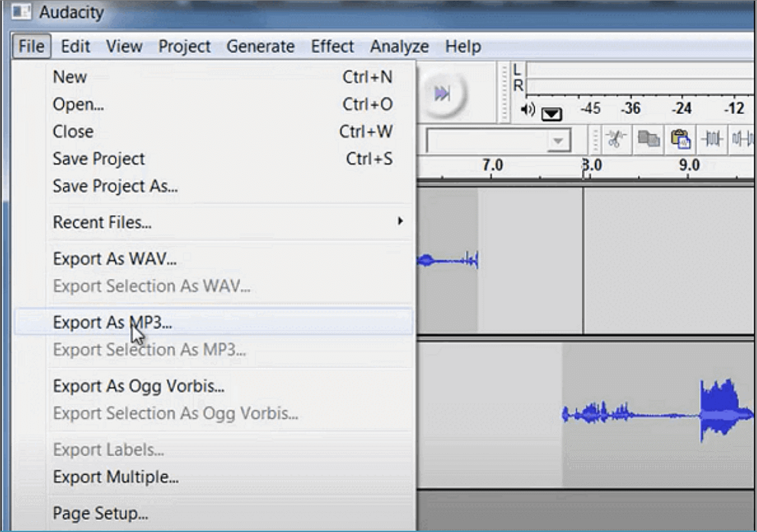Click the waveform in the upper track
Image resolution: width=757 pixels, height=532 pixels.
(x=448, y=259)
